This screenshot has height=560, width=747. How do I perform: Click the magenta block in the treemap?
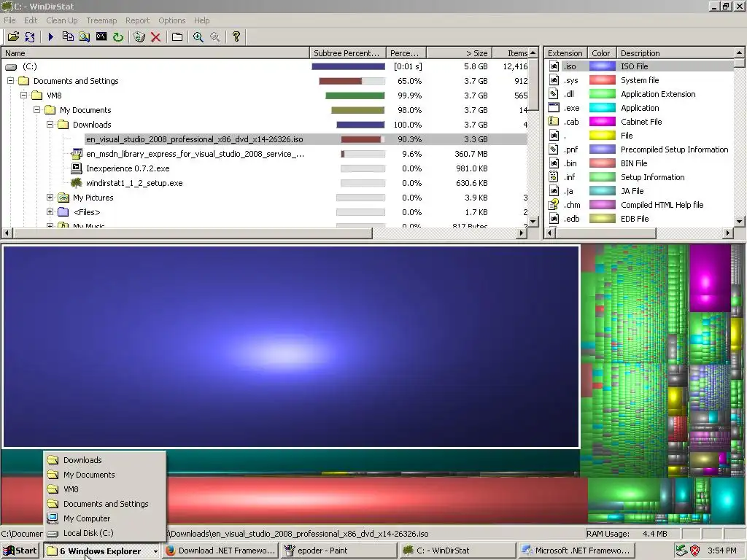pyautogui.click(x=709, y=279)
